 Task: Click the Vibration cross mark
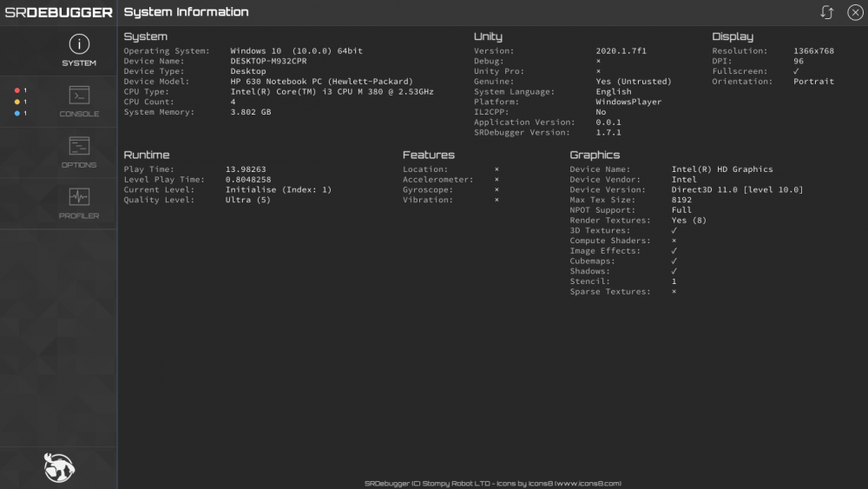tap(496, 200)
